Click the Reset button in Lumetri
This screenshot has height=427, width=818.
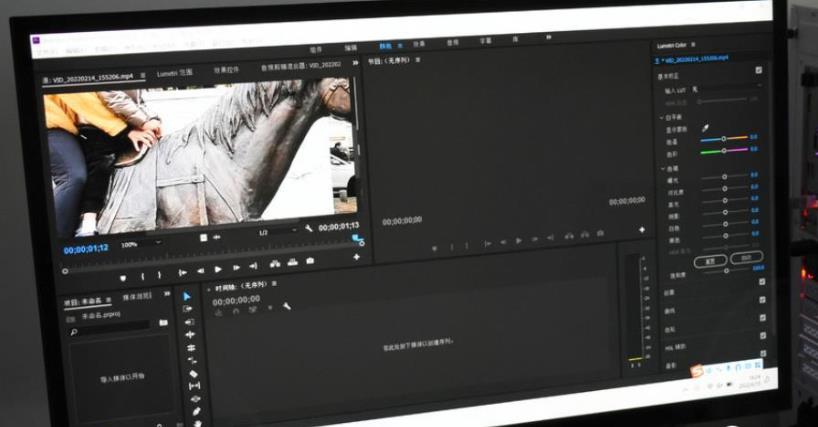[711, 259]
